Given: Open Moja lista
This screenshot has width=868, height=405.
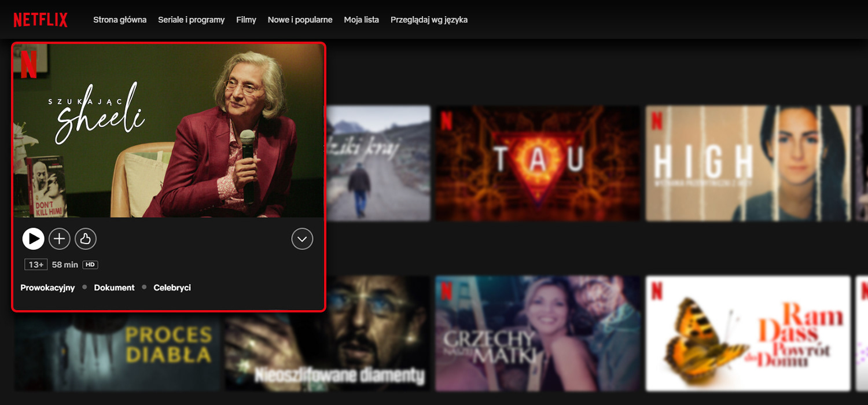Looking at the screenshot, I should click(361, 20).
